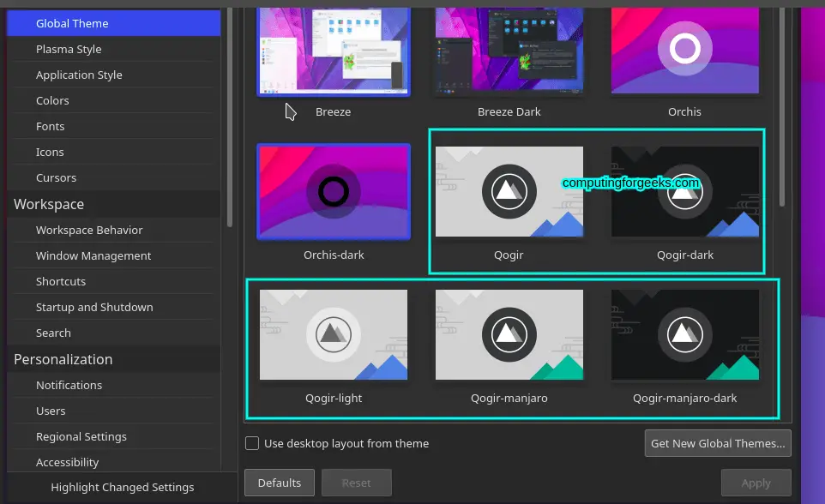Go to Regional Settings
Image resolution: width=825 pixels, height=504 pixels.
[x=114, y=436]
